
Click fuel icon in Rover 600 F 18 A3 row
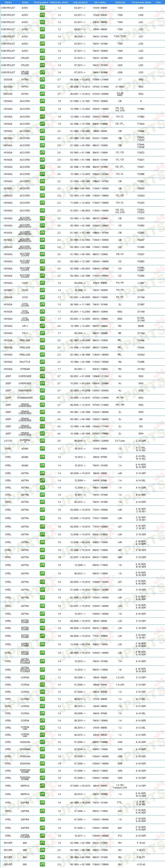pos(42,843)
